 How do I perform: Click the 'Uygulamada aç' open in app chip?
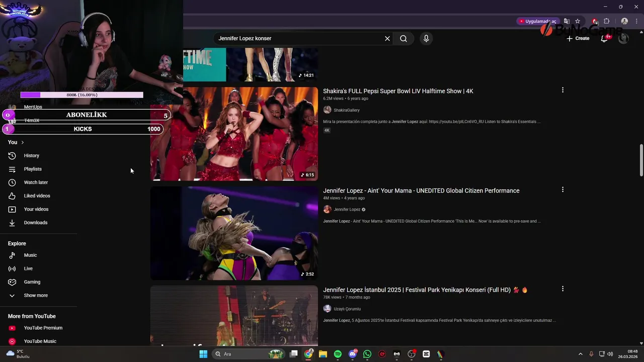point(538,21)
